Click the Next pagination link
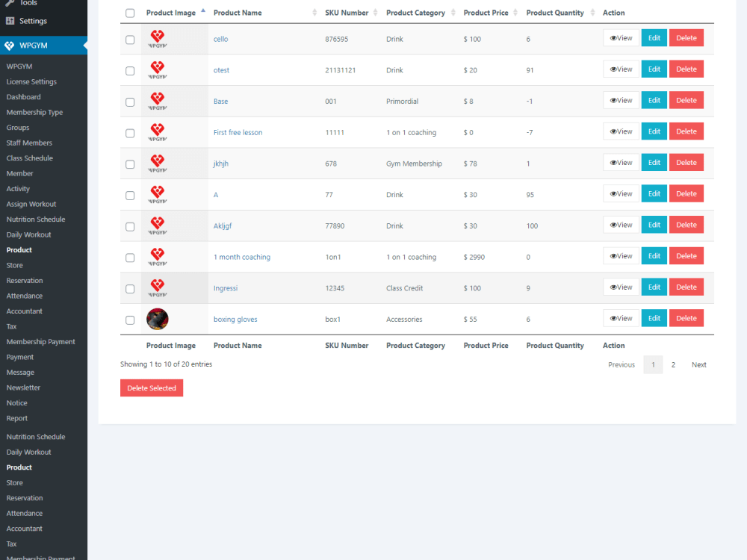The width and height of the screenshot is (747, 560). pos(699,365)
